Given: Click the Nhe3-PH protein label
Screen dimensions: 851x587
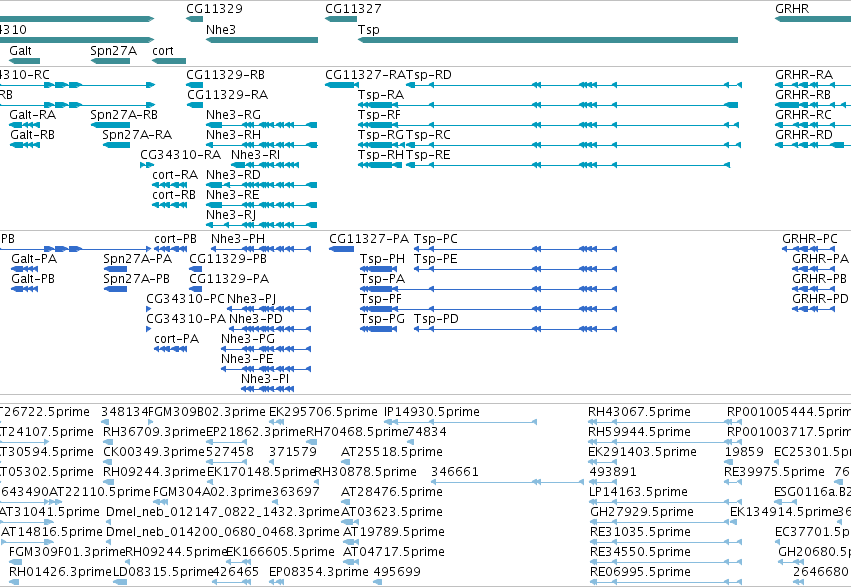Looking at the screenshot, I should click(x=238, y=239).
